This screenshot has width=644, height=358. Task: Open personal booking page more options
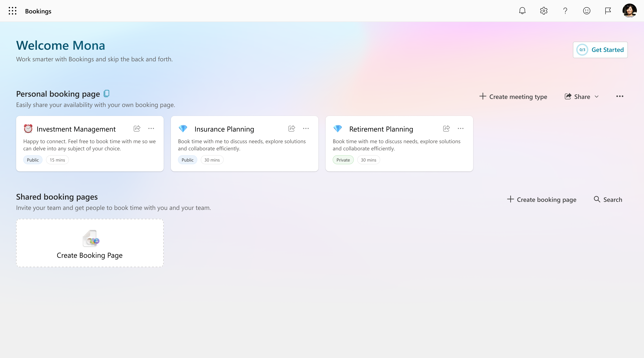tap(620, 96)
